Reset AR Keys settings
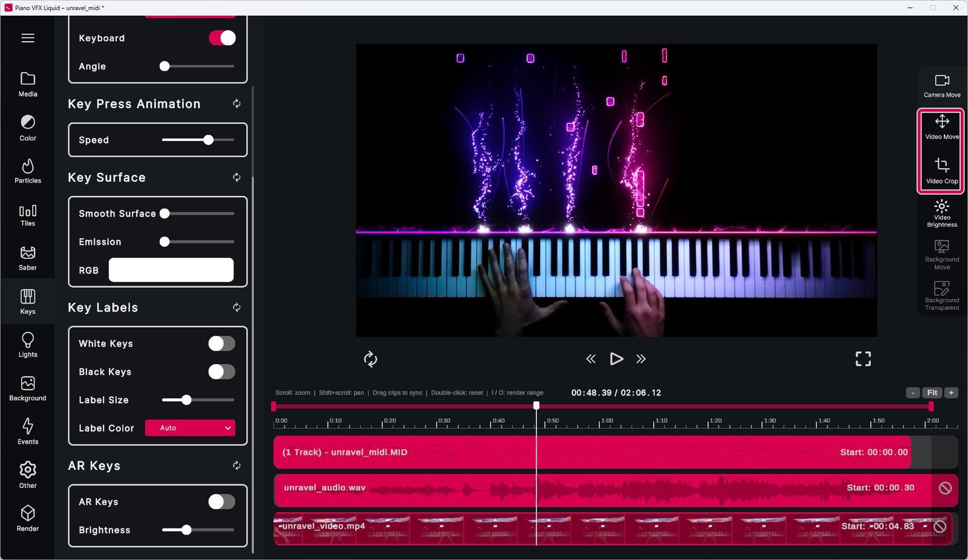The width and height of the screenshot is (968, 560). click(x=237, y=466)
